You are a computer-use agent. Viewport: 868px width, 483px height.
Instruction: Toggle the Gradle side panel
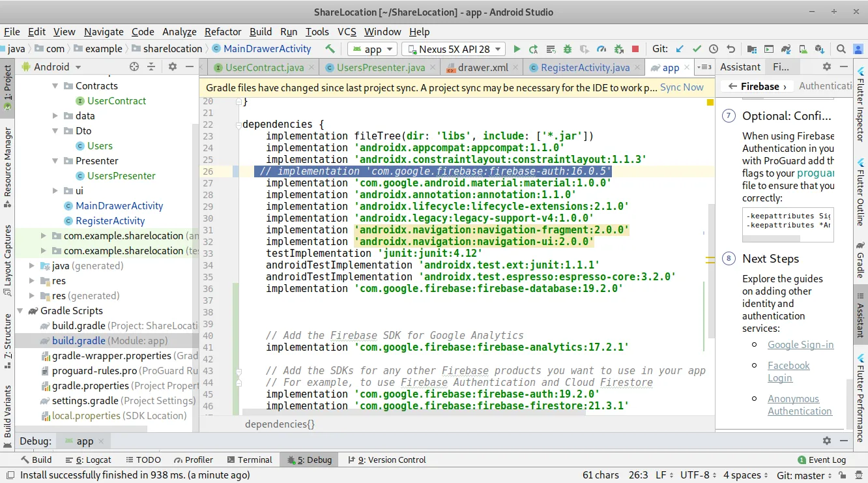[861, 259]
